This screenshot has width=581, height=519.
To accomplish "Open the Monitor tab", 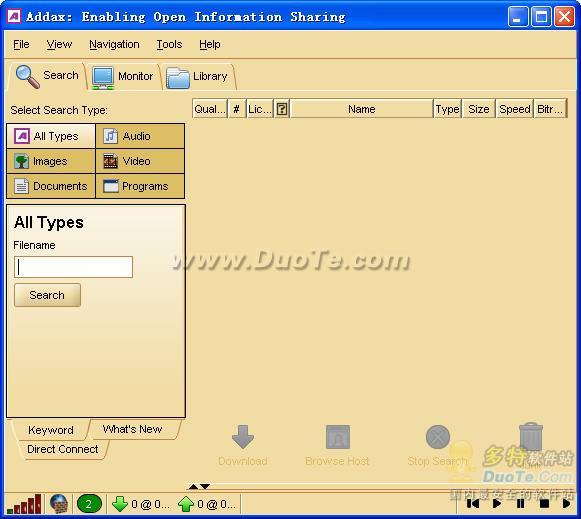I will click(123, 77).
